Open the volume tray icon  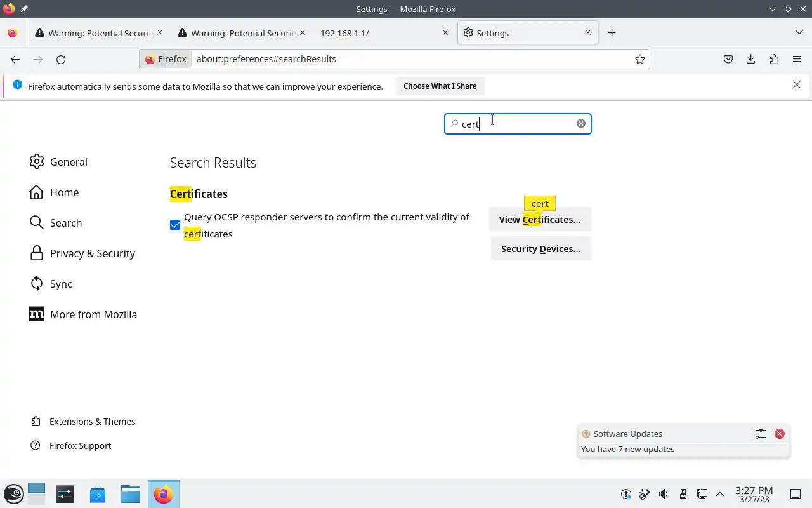tap(664, 494)
